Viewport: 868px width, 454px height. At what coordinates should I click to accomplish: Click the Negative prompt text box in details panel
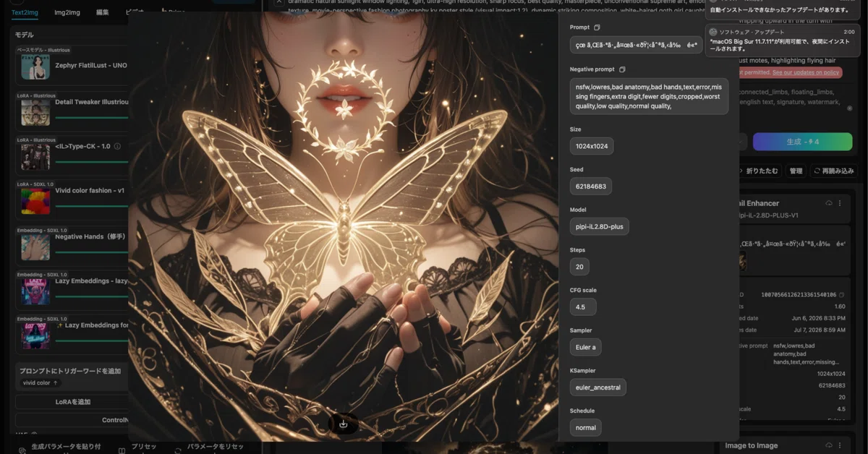pyautogui.click(x=649, y=96)
